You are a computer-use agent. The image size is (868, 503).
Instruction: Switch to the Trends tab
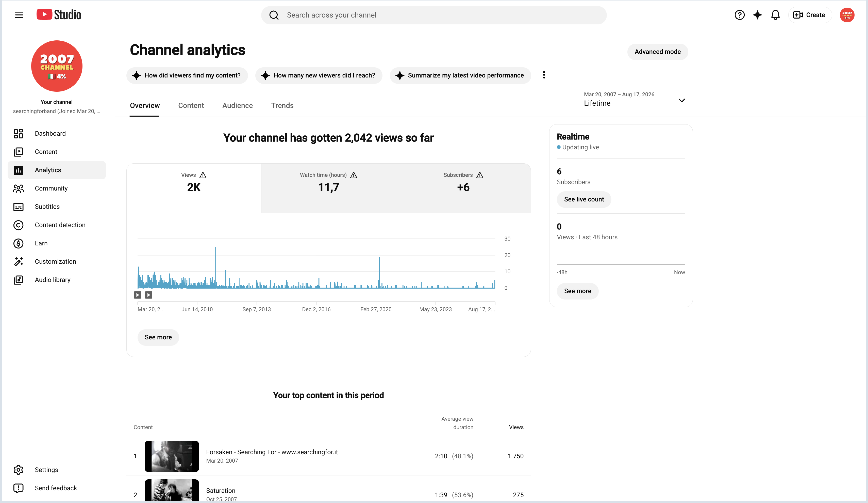[x=282, y=105]
